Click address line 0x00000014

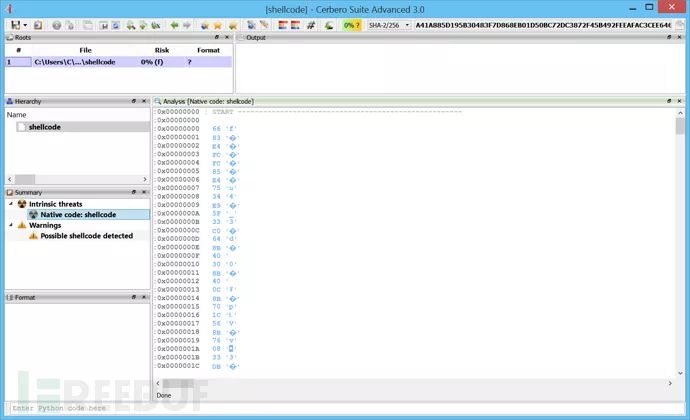coord(178,298)
